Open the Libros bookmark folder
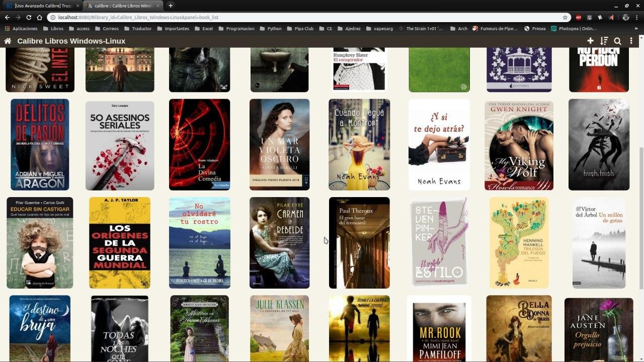This screenshot has height=362, width=644. coord(53,29)
